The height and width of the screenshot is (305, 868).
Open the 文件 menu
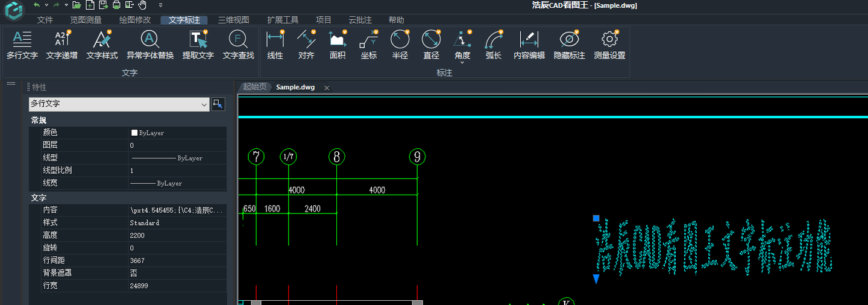(x=45, y=20)
